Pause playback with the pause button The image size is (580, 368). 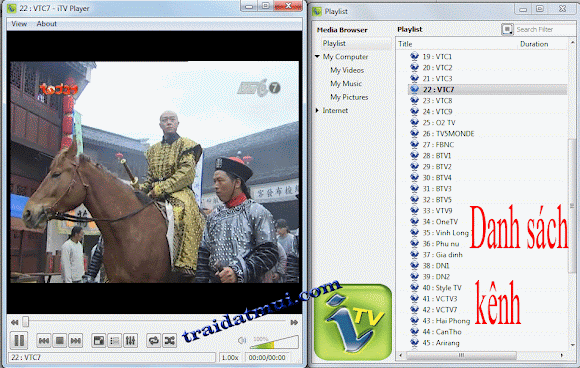[19, 340]
